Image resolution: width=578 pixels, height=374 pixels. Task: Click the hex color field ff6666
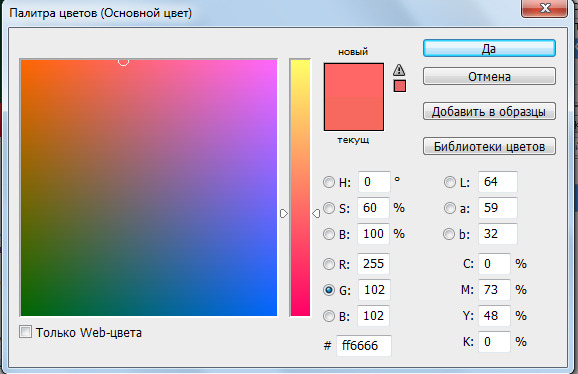pos(363,346)
